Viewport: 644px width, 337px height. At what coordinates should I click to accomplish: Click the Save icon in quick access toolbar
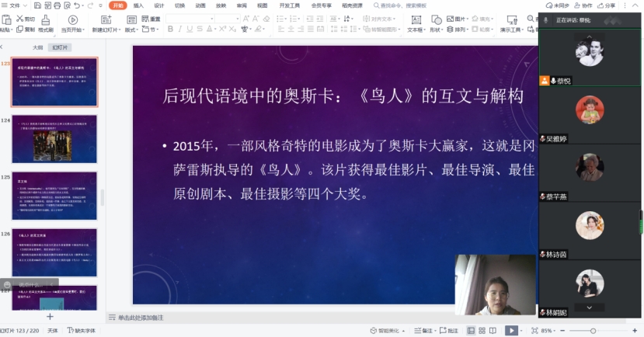click(37, 5)
